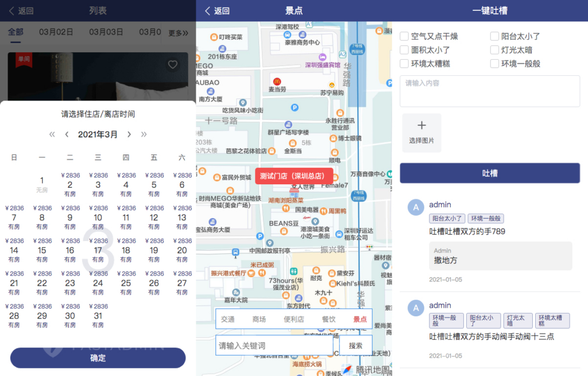Jump to previous year using the « arrows
This screenshot has height=376, width=588.
51,134
